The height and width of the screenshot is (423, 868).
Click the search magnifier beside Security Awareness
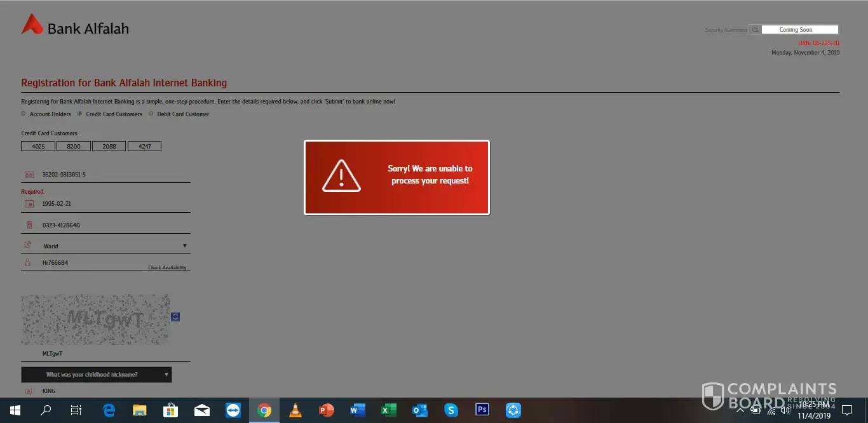tap(754, 30)
